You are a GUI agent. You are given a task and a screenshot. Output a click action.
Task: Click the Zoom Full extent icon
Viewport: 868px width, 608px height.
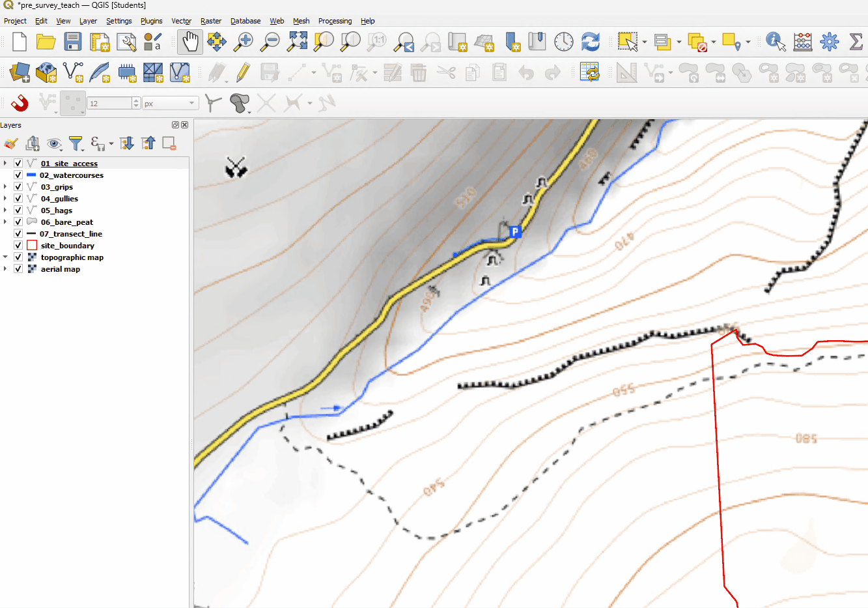pos(298,42)
